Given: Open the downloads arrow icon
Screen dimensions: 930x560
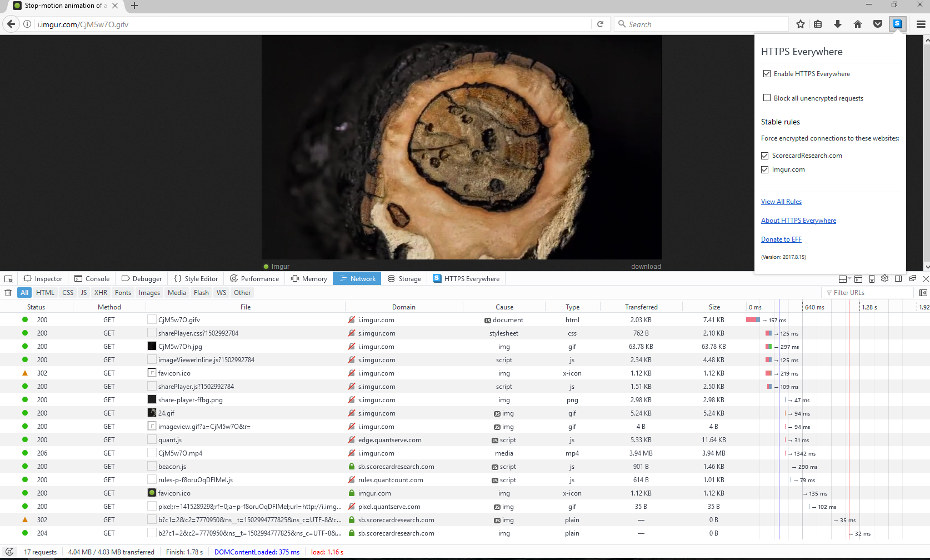Looking at the screenshot, I should [838, 24].
